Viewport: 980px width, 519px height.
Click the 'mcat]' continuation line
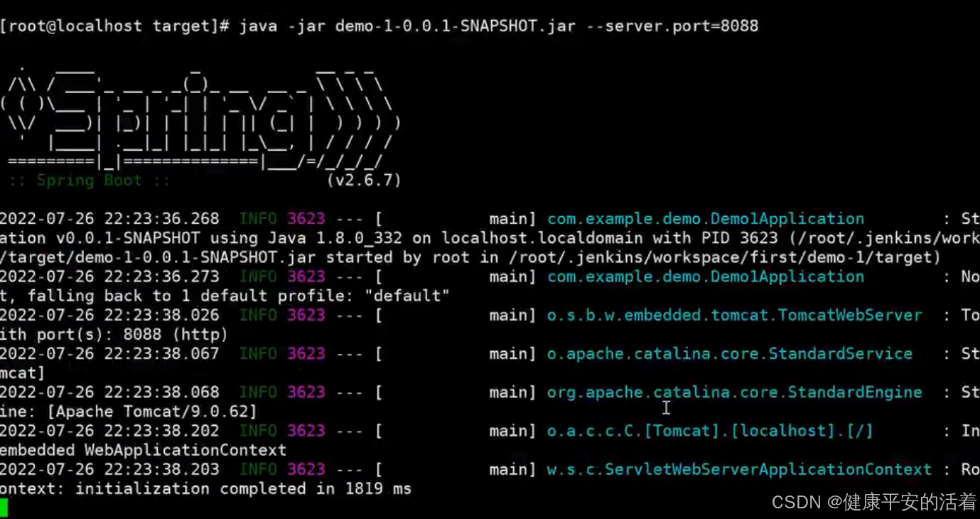tap(23, 373)
